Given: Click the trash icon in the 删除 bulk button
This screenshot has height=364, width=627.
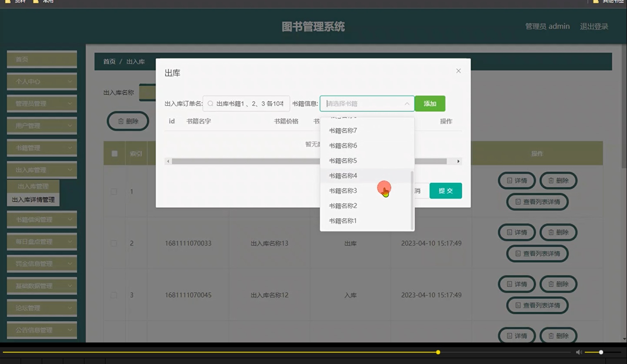Looking at the screenshot, I should pyautogui.click(x=121, y=121).
